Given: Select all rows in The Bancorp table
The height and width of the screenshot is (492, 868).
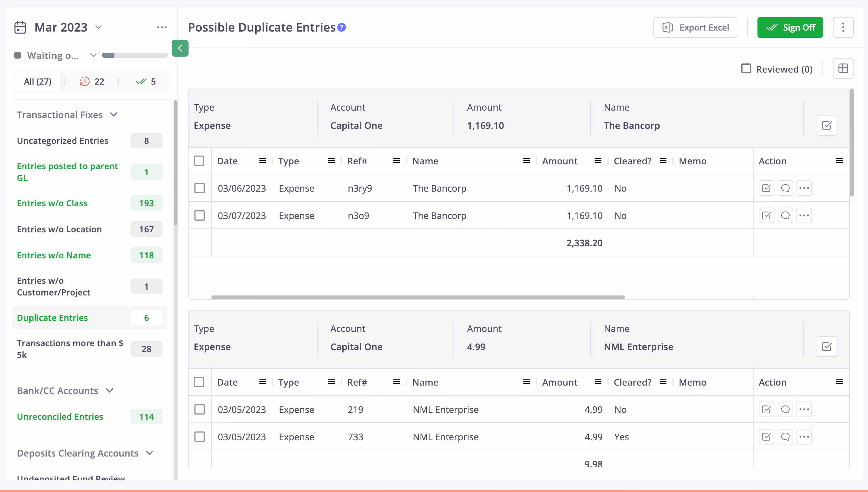Looking at the screenshot, I should (x=199, y=161).
